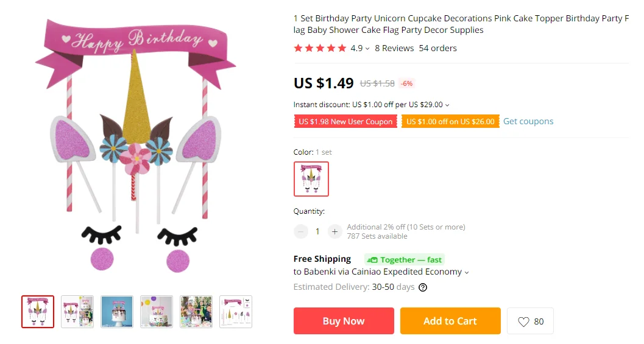Open the shipping method dropdown
Viewport: 644px width, 344px height.
point(467,272)
